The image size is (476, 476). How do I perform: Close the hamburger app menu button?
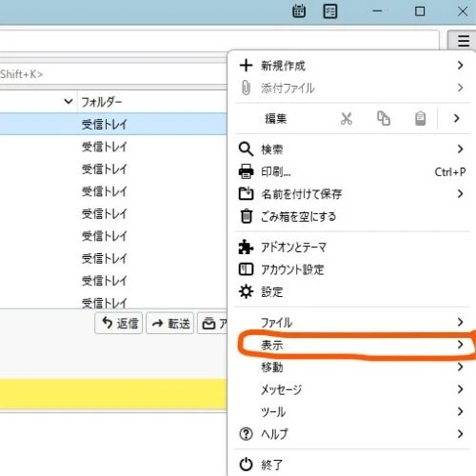point(463,41)
